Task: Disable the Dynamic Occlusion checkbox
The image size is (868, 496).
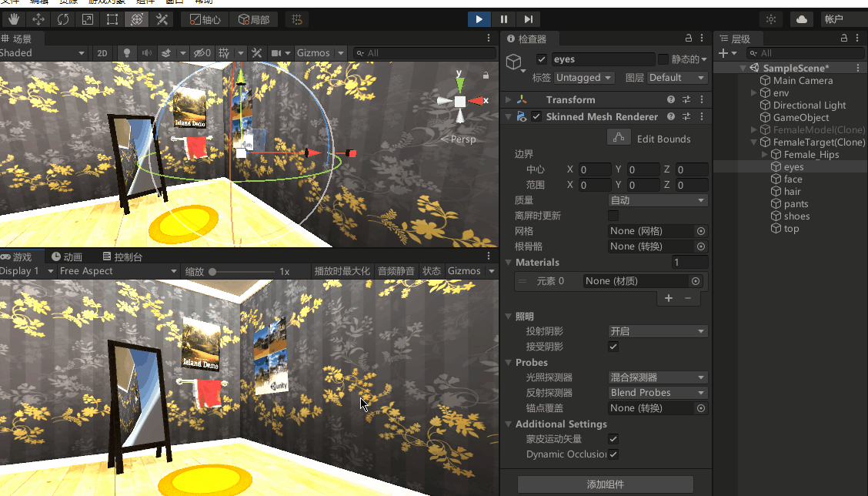Action: point(613,454)
